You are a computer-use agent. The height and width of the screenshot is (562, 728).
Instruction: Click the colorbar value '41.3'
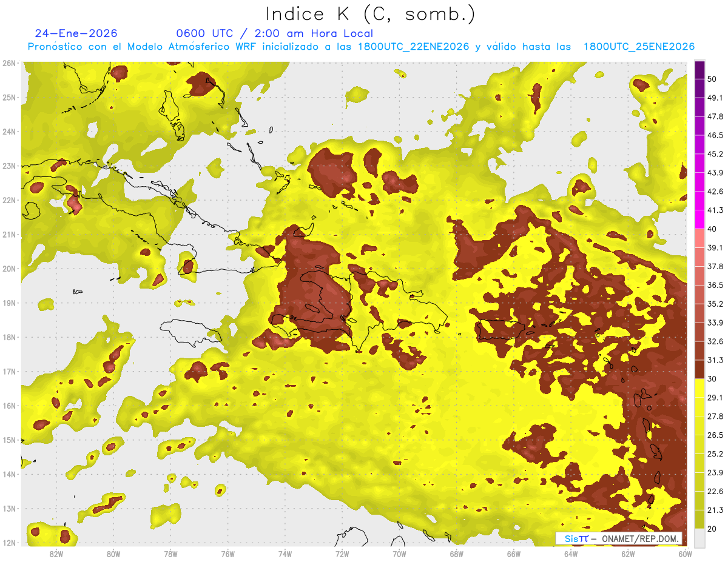[715, 210]
